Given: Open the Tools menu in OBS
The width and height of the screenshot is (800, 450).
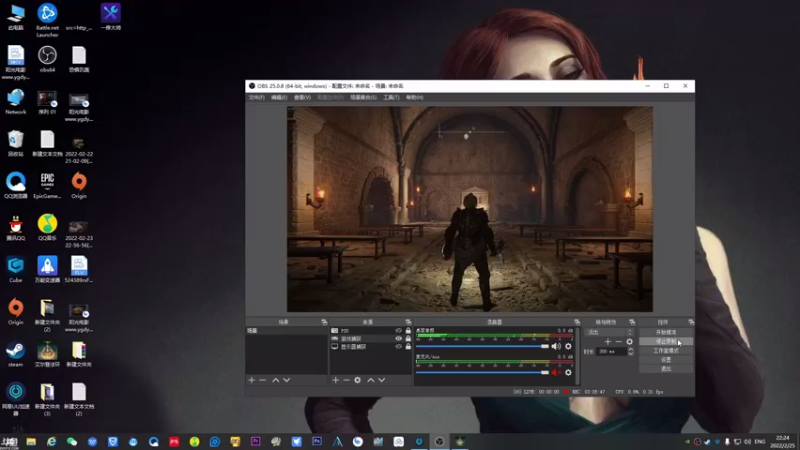Looking at the screenshot, I should tap(391, 97).
